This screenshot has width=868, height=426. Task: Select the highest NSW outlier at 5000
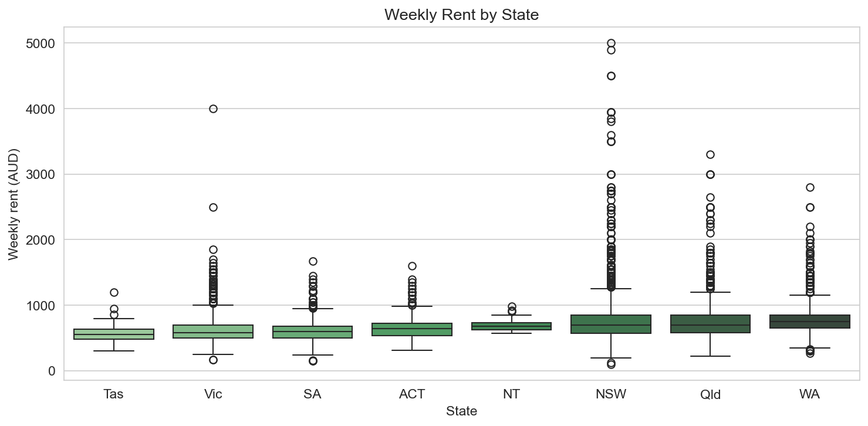tap(611, 43)
